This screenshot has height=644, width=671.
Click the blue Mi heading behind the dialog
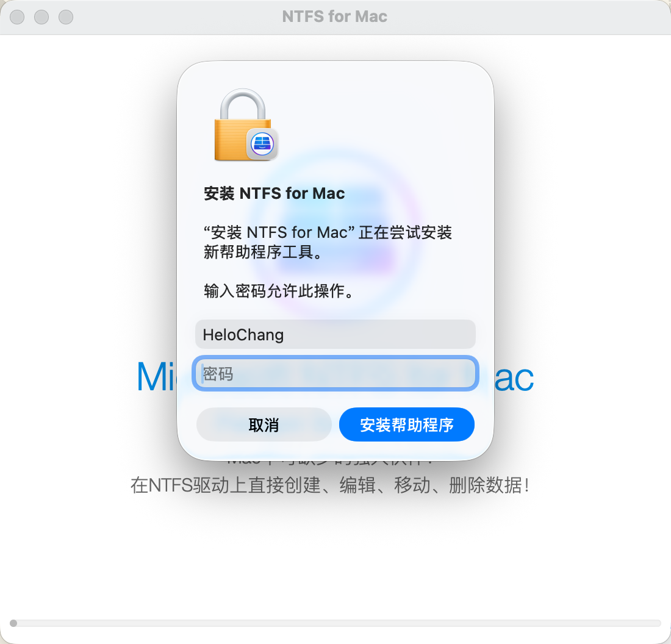(156, 376)
